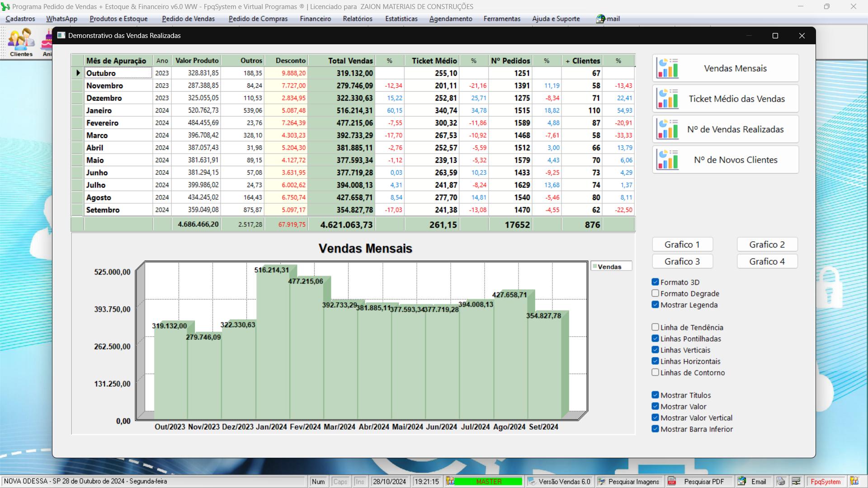The image size is (868, 488).
Task: Switch to Grafico 2
Action: point(767,244)
